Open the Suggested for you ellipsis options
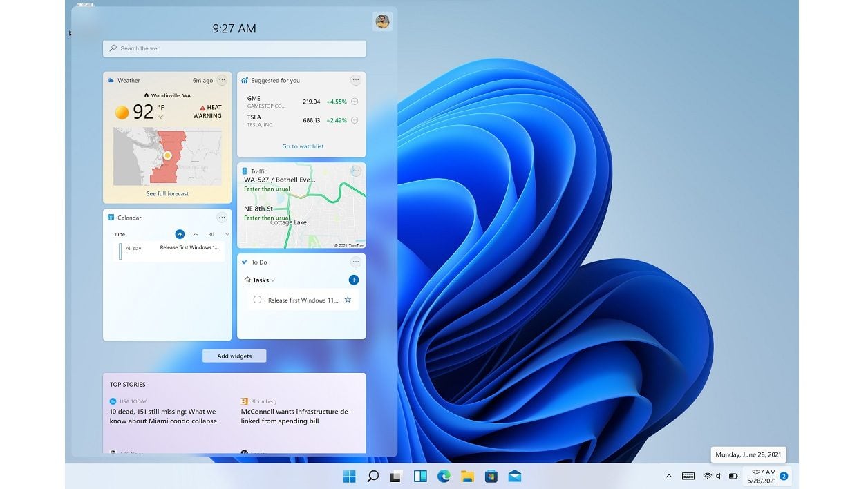868x489 pixels. point(356,79)
